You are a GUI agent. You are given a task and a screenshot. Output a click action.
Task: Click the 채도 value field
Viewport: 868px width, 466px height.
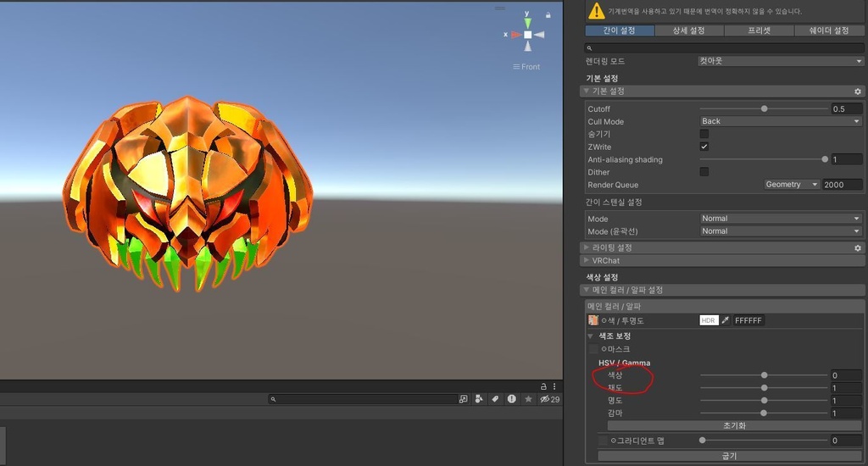[x=847, y=388]
